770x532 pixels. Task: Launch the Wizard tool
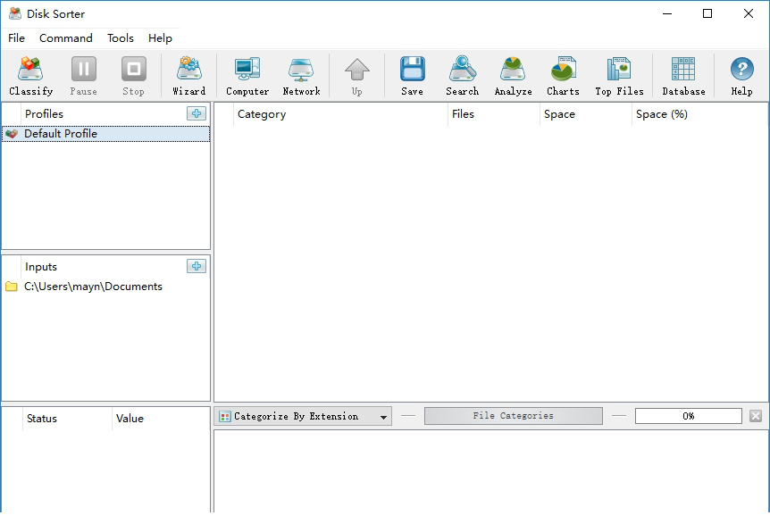189,76
